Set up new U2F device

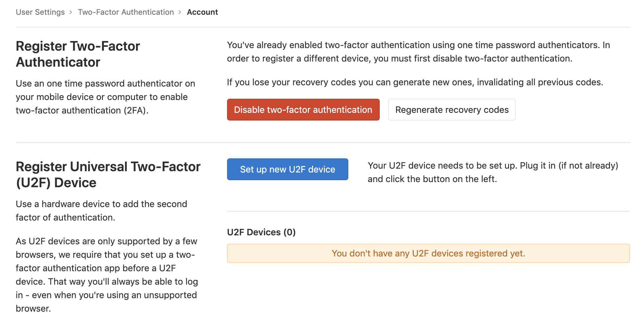point(287,169)
